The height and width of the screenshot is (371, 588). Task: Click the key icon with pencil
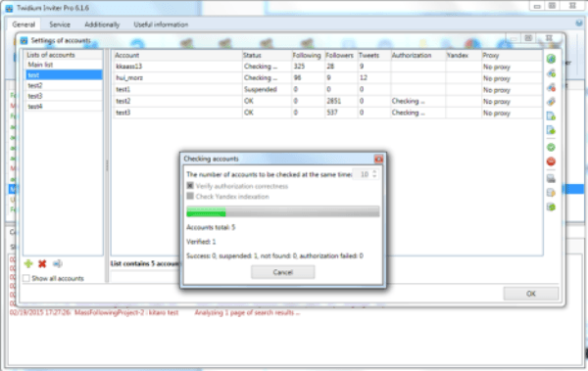[551, 102]
